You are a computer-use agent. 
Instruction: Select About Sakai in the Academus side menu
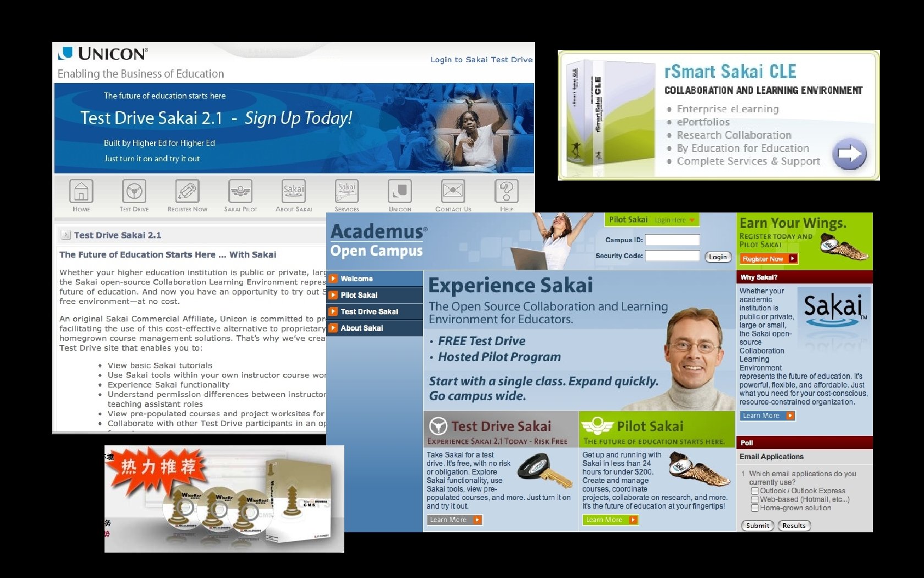375,328
